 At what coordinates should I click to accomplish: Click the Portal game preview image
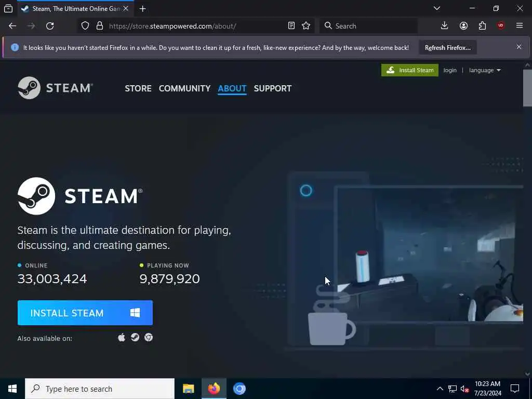point(429,255)
